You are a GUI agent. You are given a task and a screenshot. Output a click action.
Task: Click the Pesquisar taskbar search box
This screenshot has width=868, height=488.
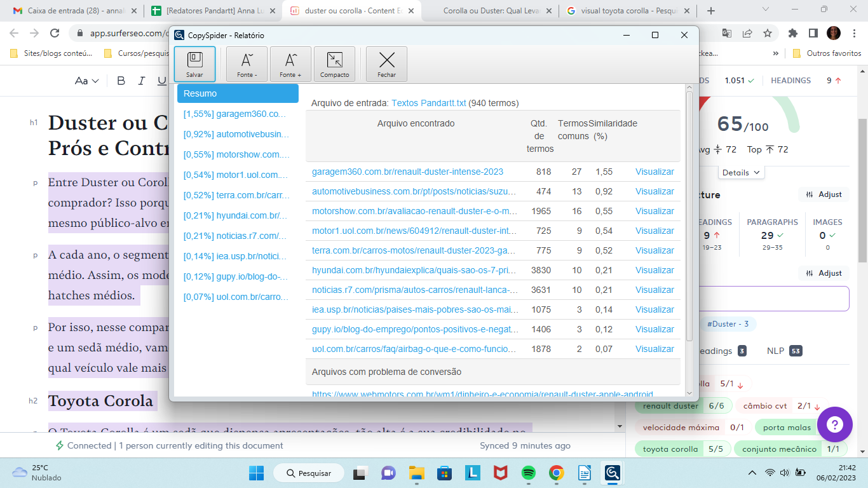pos(308,473)
